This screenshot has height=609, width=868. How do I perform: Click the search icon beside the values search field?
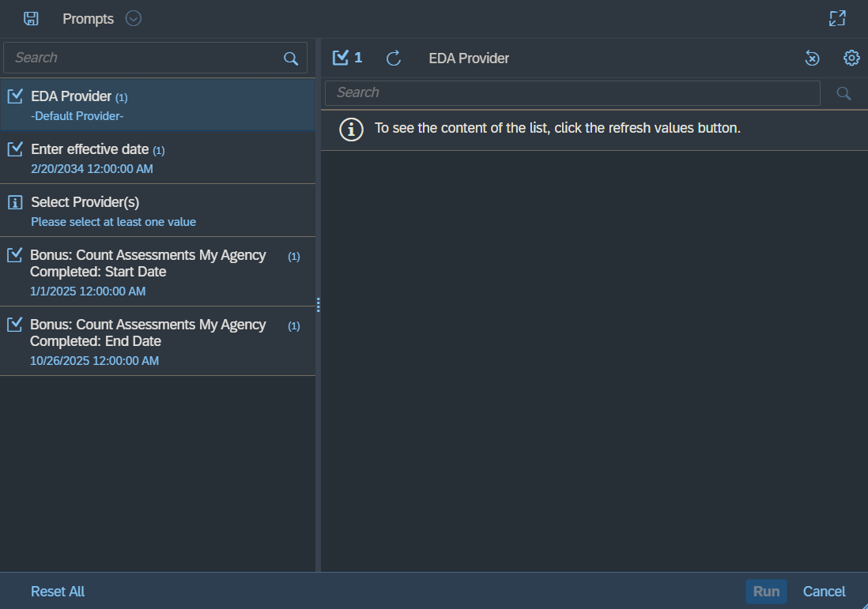[843, 93]
